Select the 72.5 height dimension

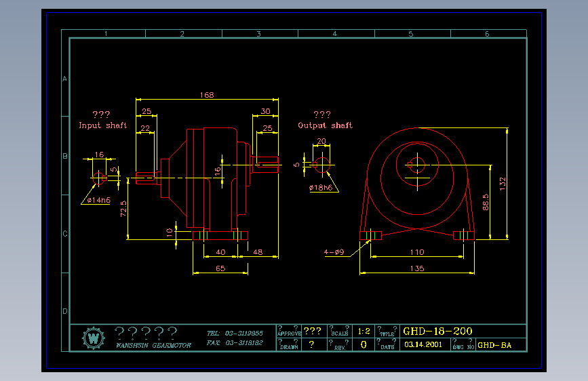(123, 209)
